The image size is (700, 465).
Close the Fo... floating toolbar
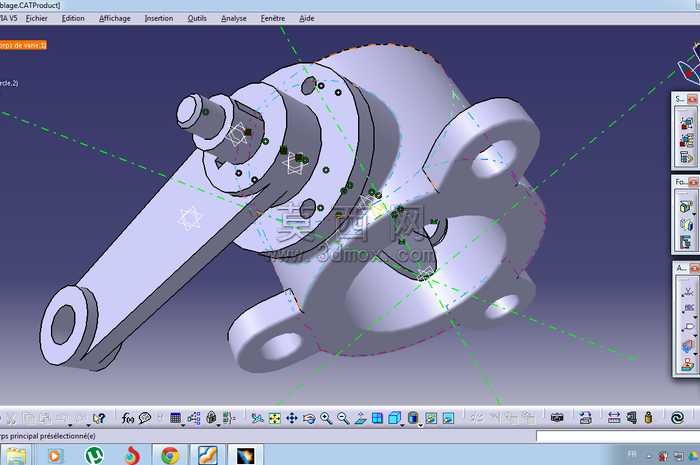click(x=693, y=182)
